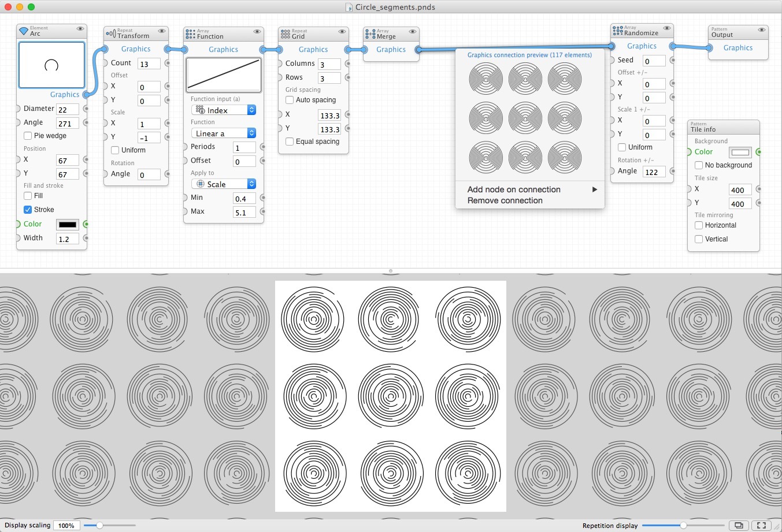Toggle preview eye on the Output node
The height and width of the screenshot is (532, 782).
tap(762, 29)
